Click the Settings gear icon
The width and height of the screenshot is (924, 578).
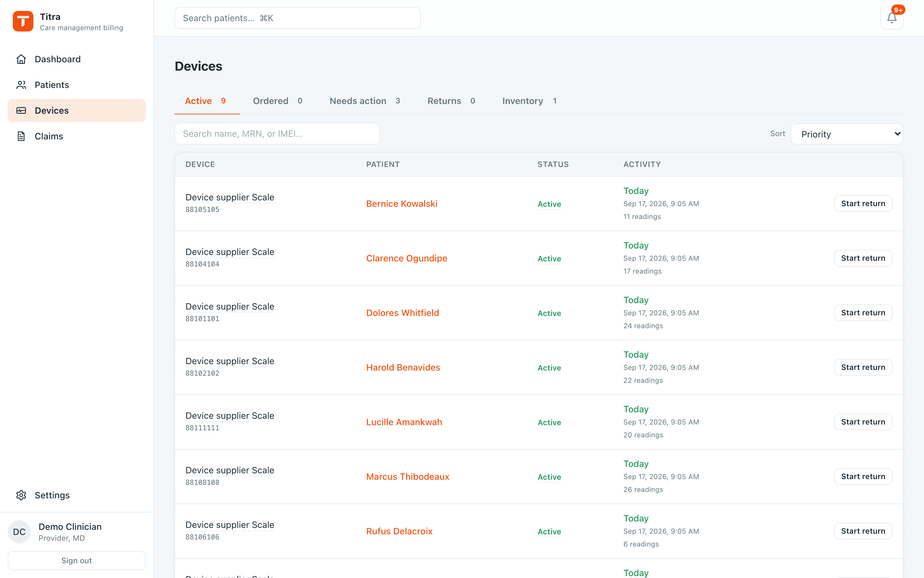point(21,495)
